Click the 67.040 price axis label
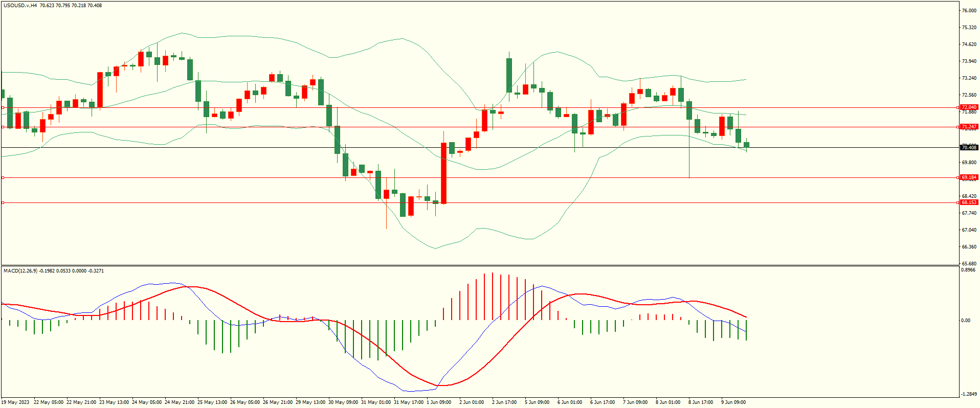The height and width of the screenshot is (408, 980). point(969,230)
